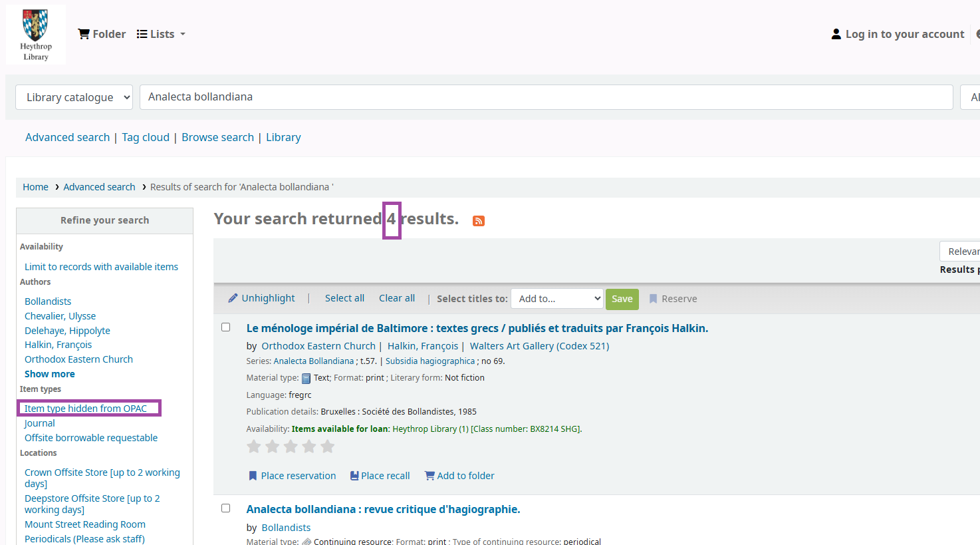Click the search text field
This screenshot has height=545, width=980.
(x=547, y=97)
